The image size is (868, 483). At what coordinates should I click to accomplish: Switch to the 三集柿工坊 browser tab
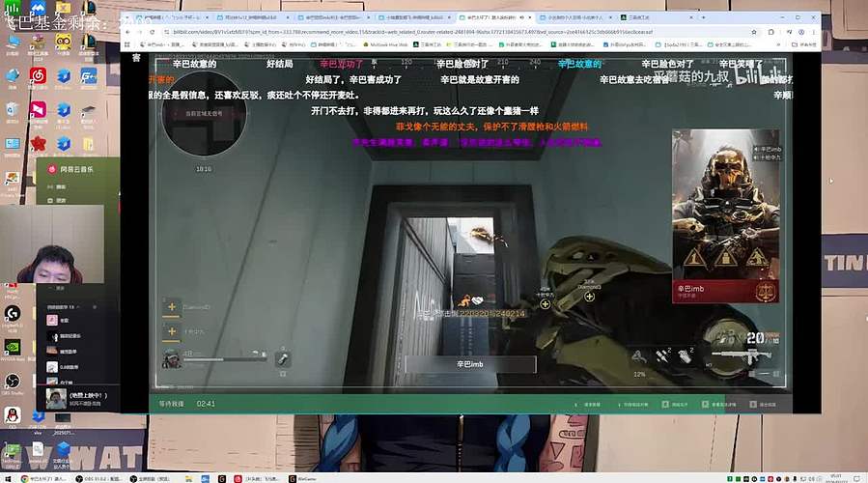(656, 17)
